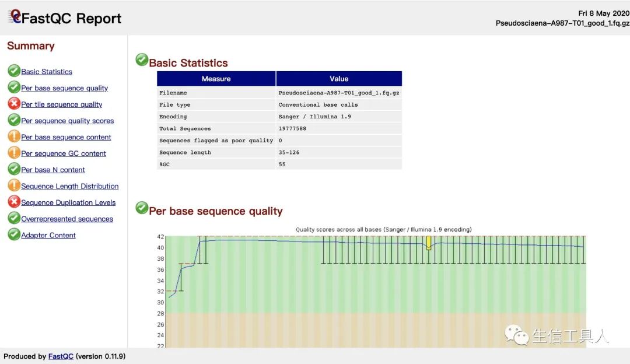Click green check icon beside Per base sequence quality link

[x=13, y=87]
